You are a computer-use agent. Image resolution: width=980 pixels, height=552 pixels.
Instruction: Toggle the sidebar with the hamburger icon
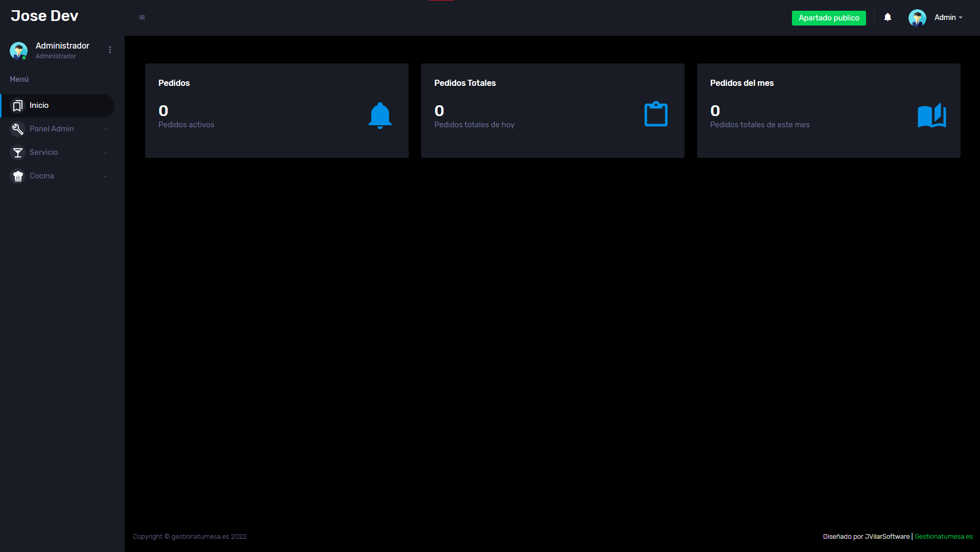142,17
